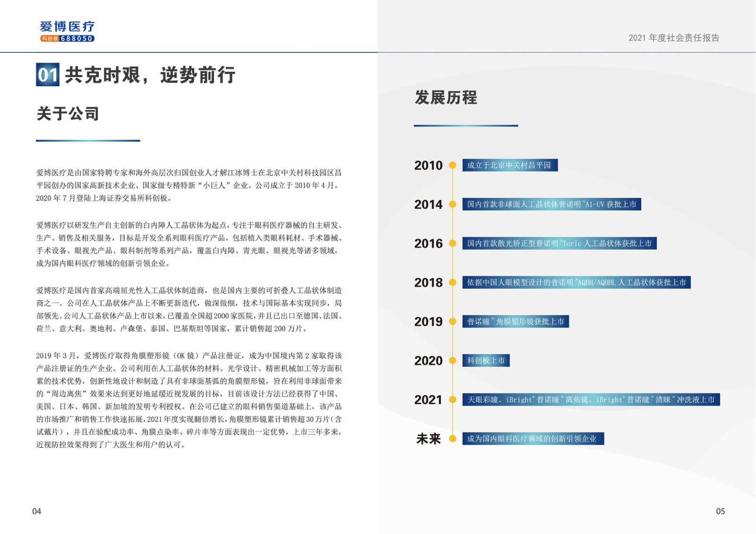Screen dimensions: 756x534
Task: Click the 爱博医疗 company logo
Action: [67, 27]
